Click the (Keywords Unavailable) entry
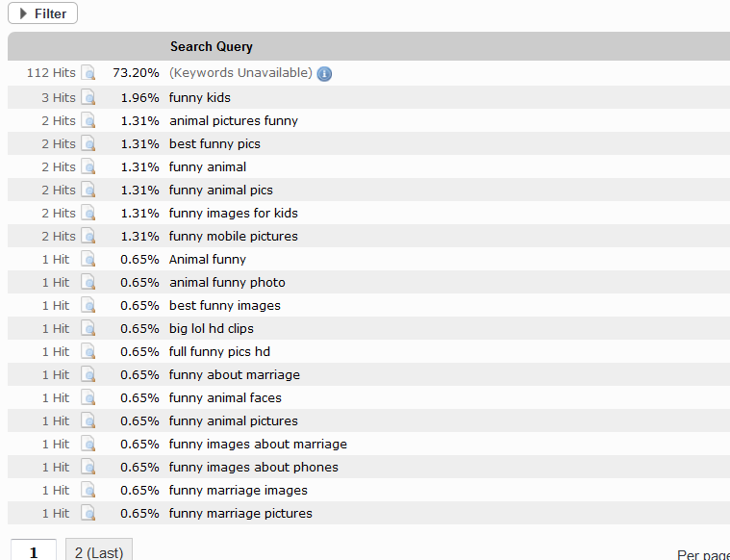 pos(240,73)
